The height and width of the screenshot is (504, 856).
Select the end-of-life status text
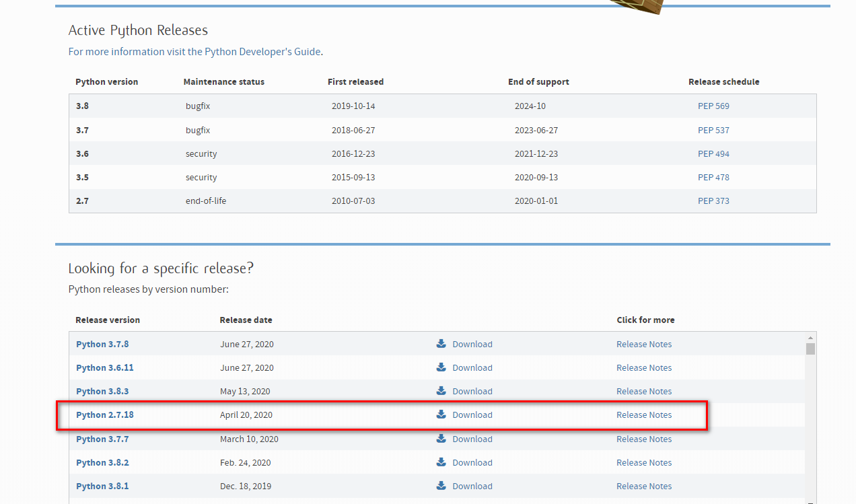click(x=206, y=201)
